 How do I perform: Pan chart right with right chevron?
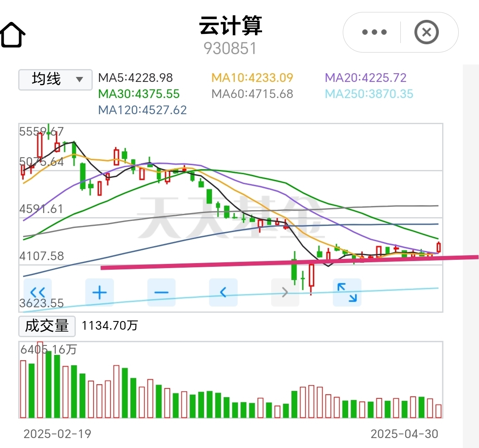tap(285, 292)
